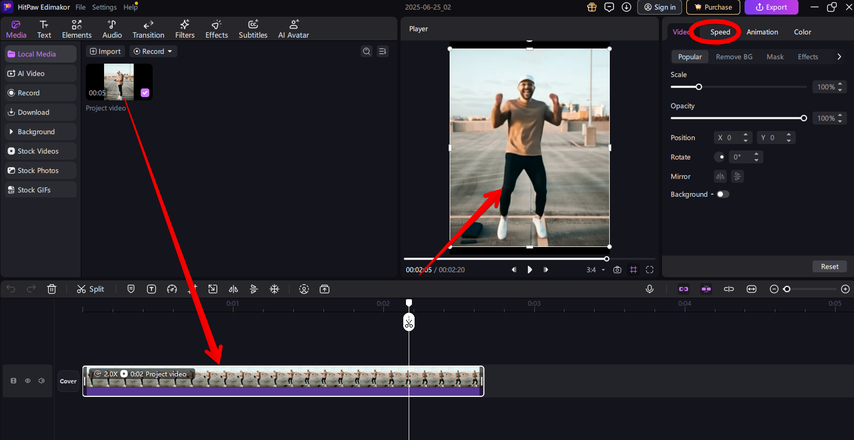The image size is (854, 440).
Task: Open the feedback message icon in title bar
Action: [x=609, y=7]
